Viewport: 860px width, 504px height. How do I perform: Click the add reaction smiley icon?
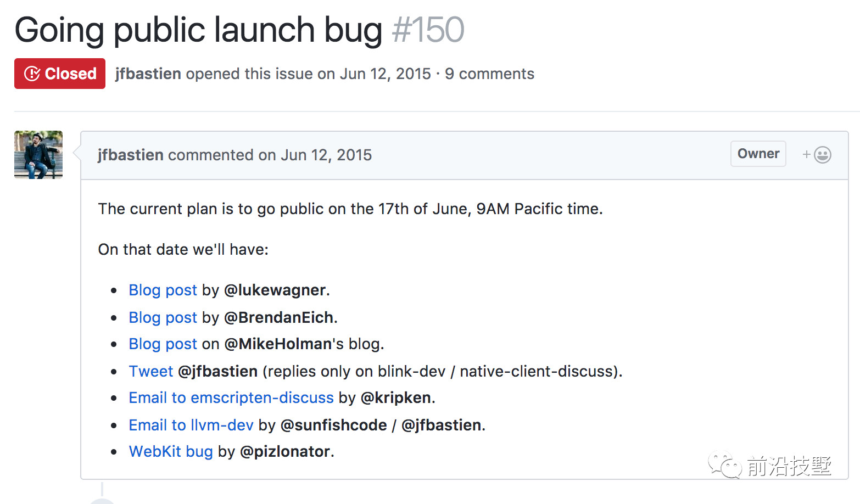point(817,155)
